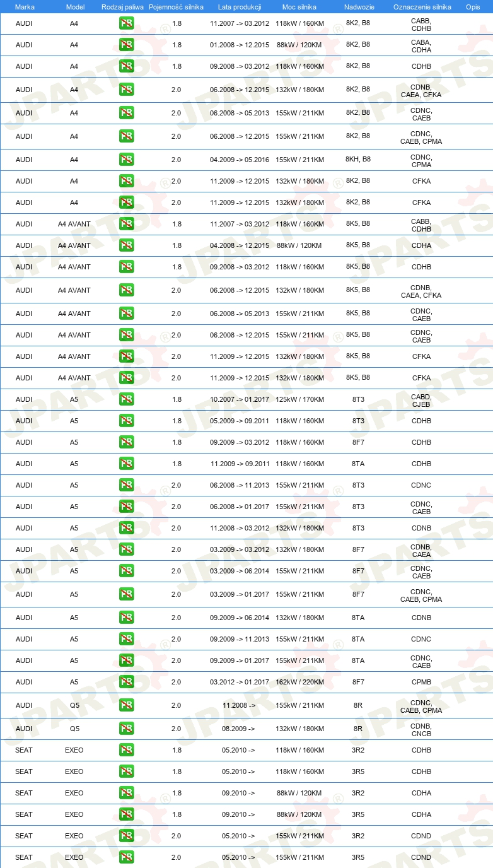Screen dimensions: 493x868
Task: Select the SEAT cell in the EXEO 3R5 CDND row
Action: [x=24, y=857]
